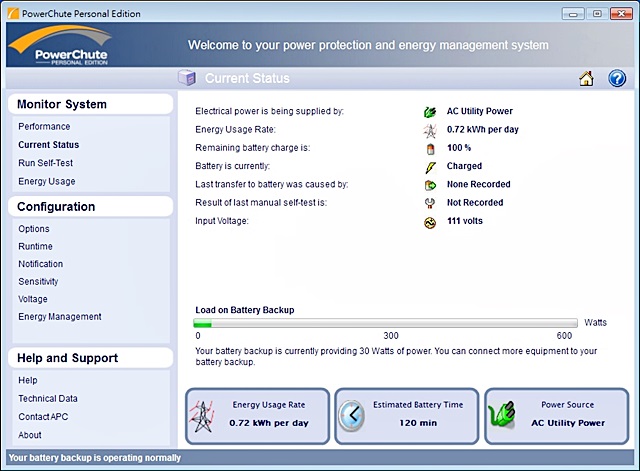Open the blue Help question mark icon
640x471 pixels.
tap(617, 78)
